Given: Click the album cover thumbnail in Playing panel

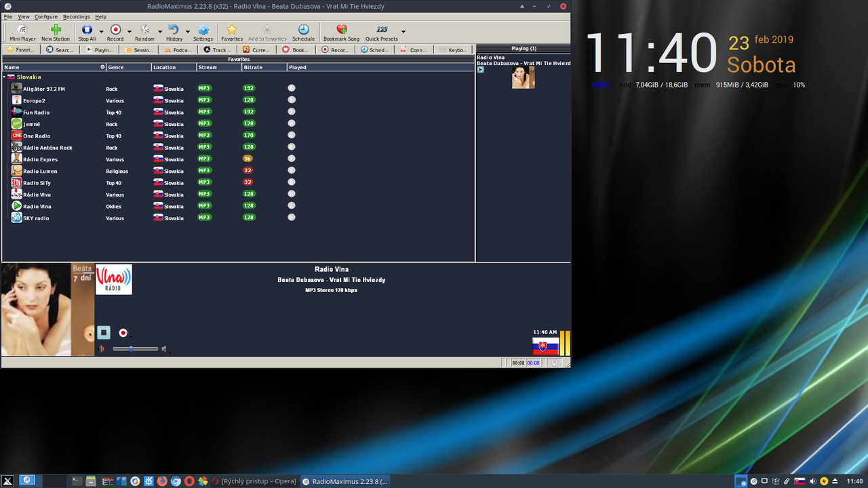Looking at the screenshot, I should 523,77.
